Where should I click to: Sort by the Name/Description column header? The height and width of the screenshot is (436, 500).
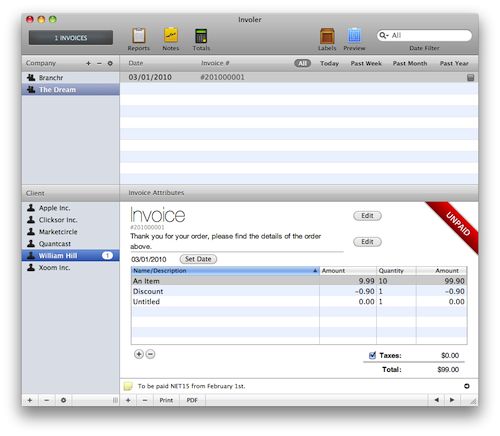(225, 271)
